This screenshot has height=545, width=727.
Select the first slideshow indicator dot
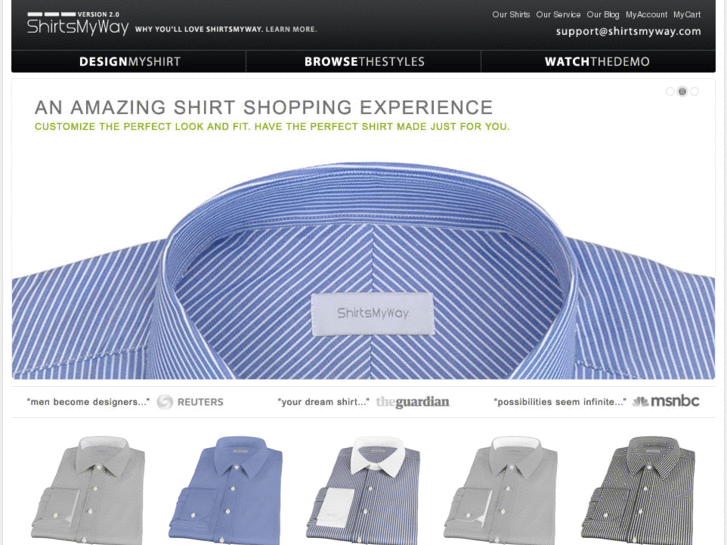(670, 91)
